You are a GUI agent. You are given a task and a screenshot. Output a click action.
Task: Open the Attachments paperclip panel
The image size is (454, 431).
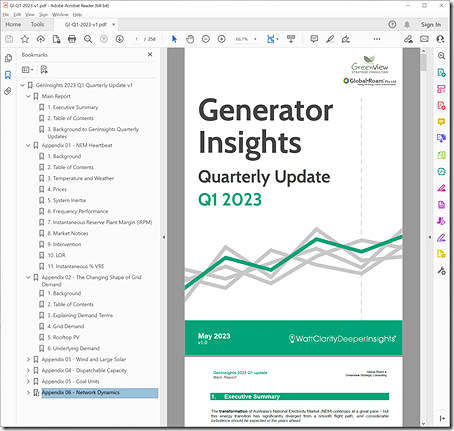coord(8,91)
